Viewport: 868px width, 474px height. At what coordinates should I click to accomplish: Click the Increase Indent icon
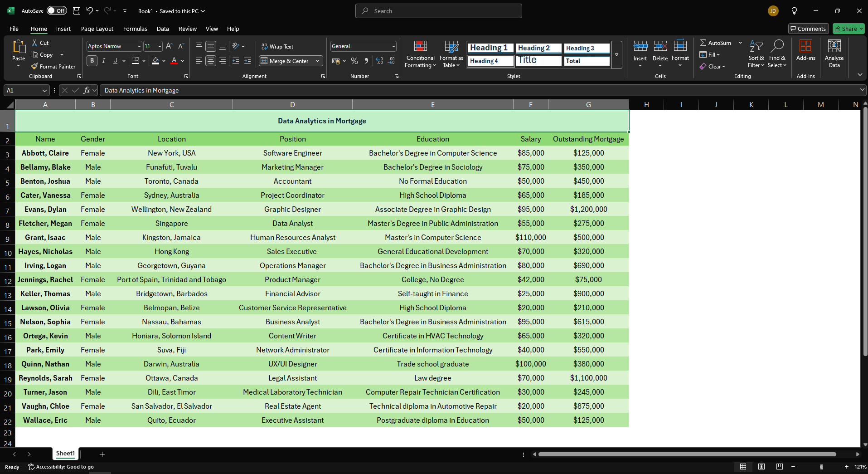(247, 61)
